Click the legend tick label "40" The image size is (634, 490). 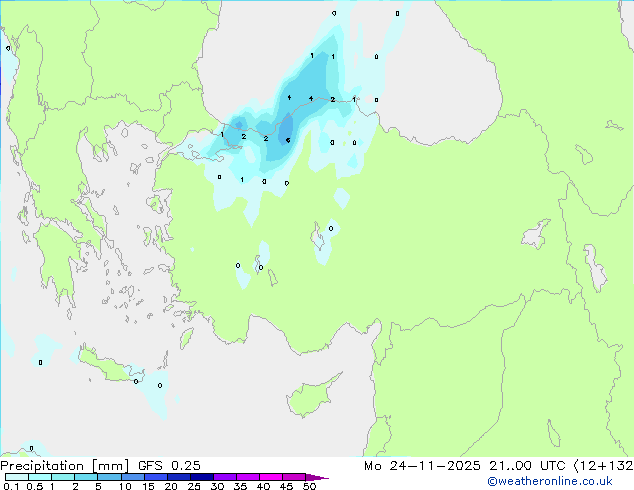263,486
